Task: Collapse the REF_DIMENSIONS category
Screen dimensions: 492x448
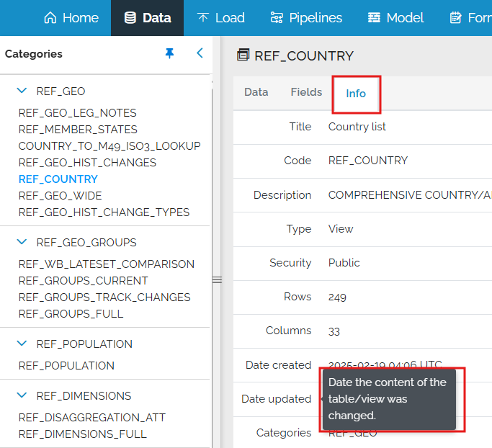Action: 22,395
